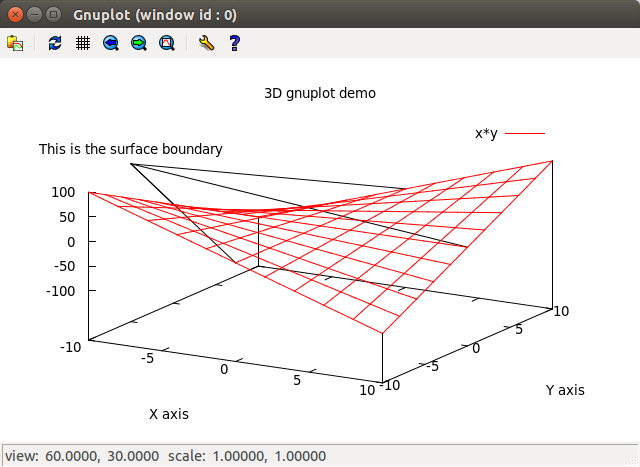Click the Replot refresh icon
The height and width of the screenshot is (467, 640).
[55, 43]
